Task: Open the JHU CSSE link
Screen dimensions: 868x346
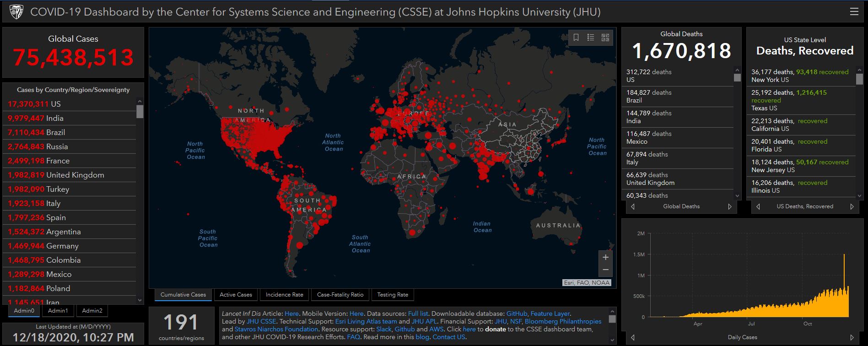Action: click(261, 322)
